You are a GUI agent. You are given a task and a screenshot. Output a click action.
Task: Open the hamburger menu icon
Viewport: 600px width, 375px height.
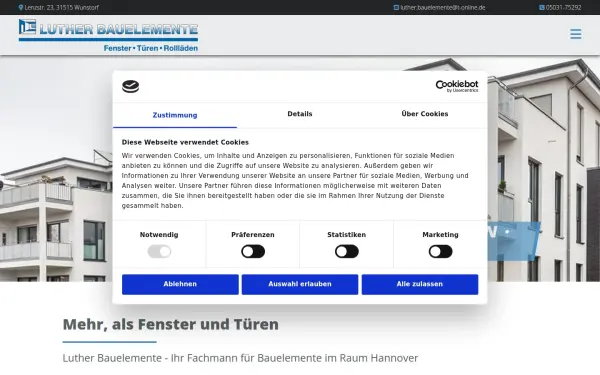(x=576, y=34)
